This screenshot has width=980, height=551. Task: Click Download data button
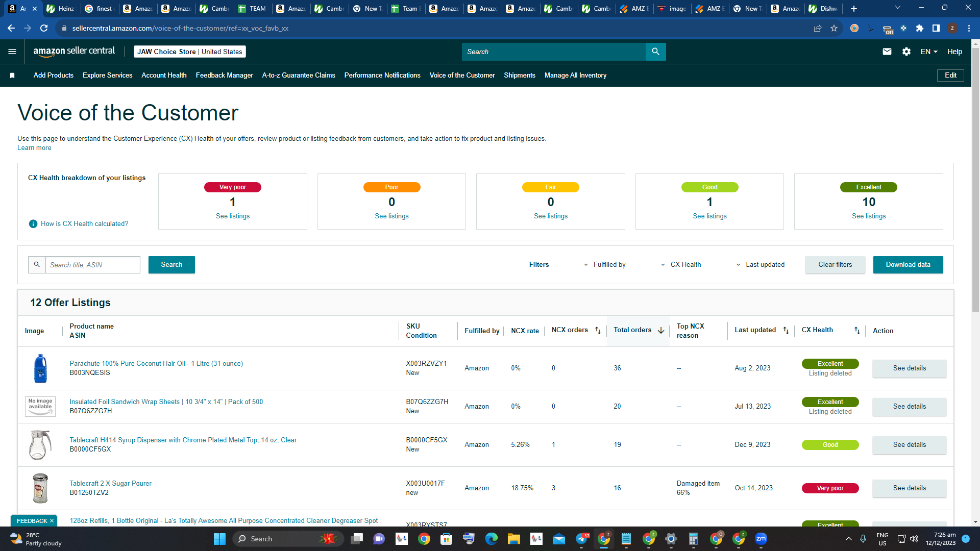pos(908,265)
